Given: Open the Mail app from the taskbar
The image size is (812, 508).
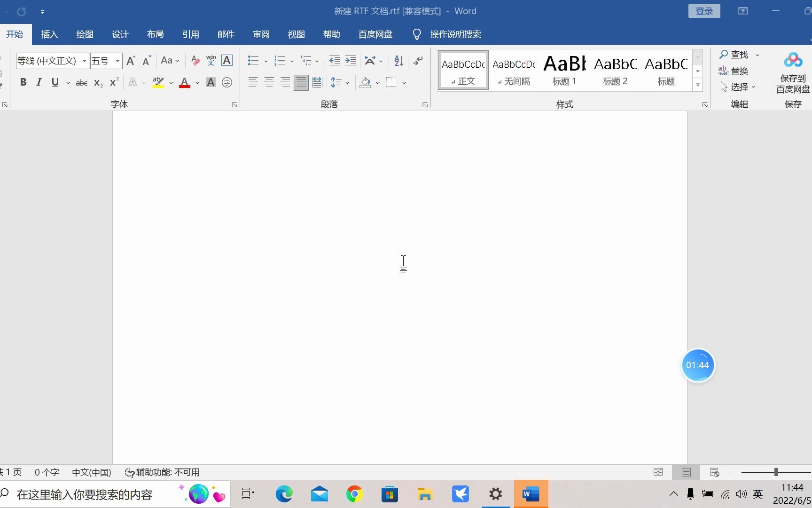Looking at the screenshot, I should click(319, 494).
